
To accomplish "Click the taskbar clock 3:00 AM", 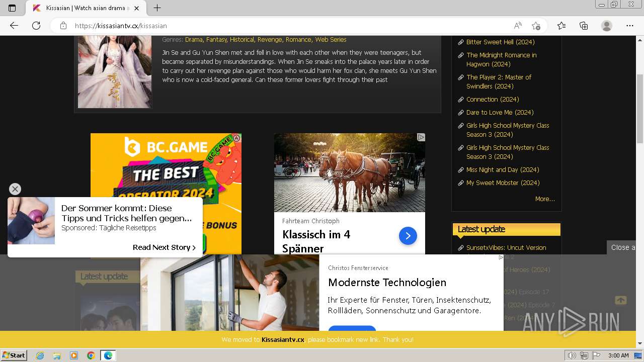I will coord(618,355).
